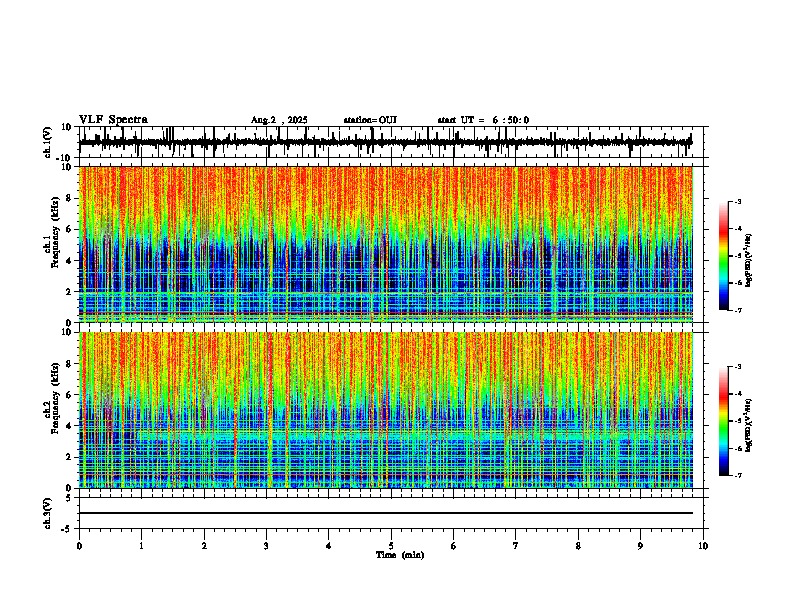Click the "-5" tick on ch.3(V) axis
The width and height of the screenshot is (792, 612).
coord(68,529)
